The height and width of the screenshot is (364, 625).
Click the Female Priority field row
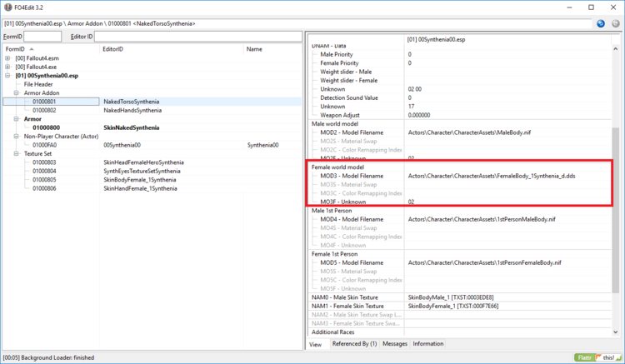460,63
